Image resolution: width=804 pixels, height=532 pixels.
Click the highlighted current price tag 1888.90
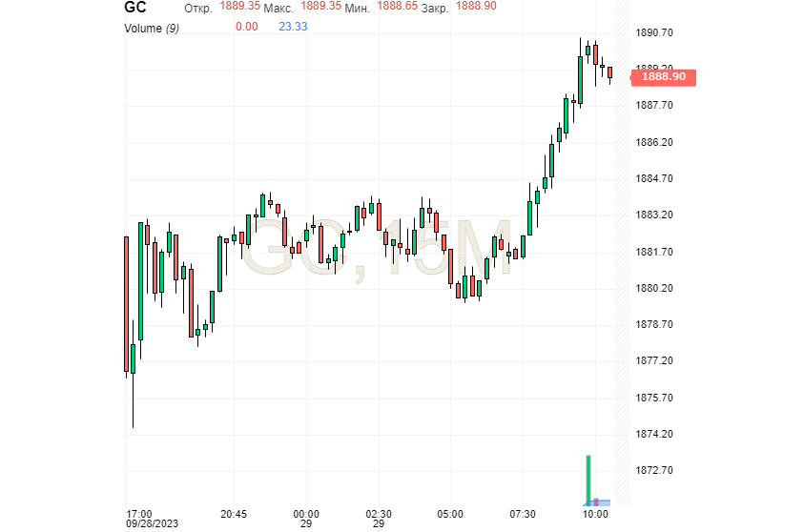coord(664,76)
